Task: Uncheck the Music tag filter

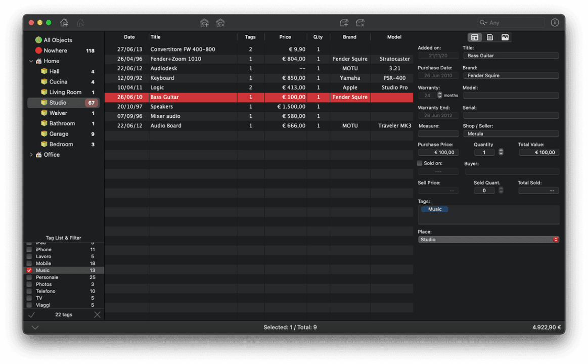Action: coord(29,270)
